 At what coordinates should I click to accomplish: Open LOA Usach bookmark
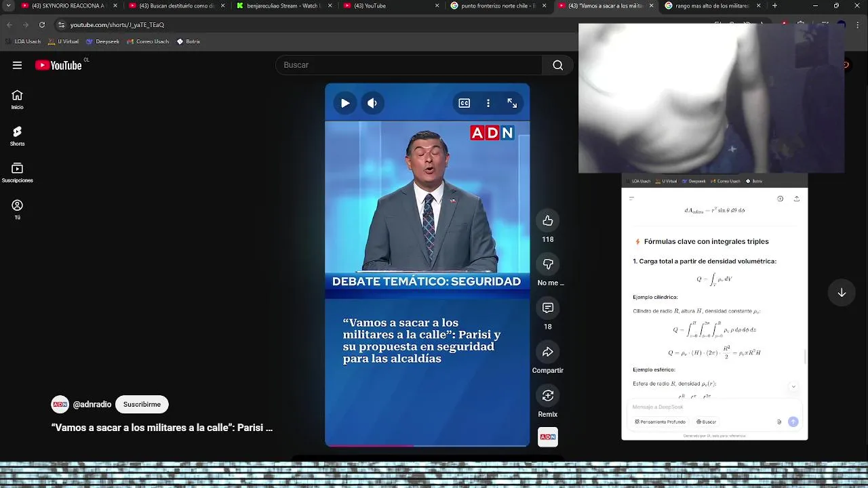pyautogui.click(x=23, y=41)
